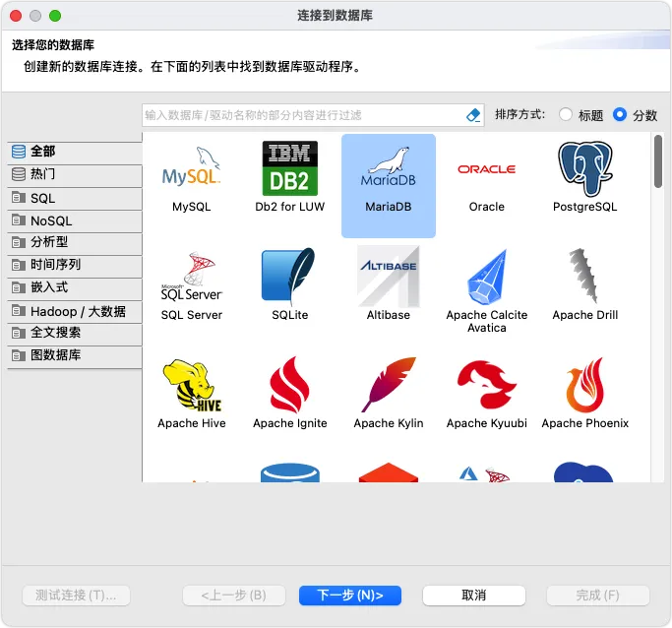The width and height of the screenshot is (672, 628).
Task: Click the 完成 (F) button
Action: pyautogui.click(x=598, y=596)
